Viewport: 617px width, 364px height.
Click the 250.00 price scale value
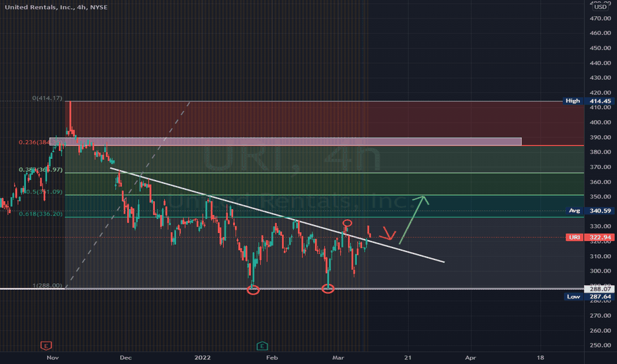(600, 345)
